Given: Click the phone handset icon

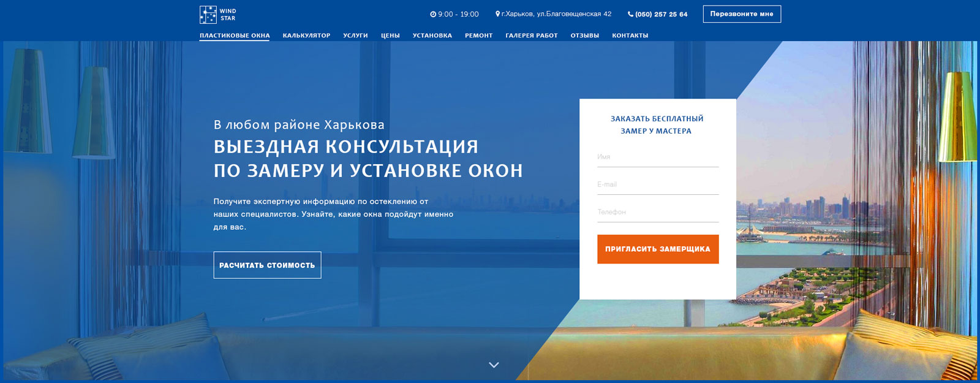Looking at the screenshot, I should tap(631, 14).
